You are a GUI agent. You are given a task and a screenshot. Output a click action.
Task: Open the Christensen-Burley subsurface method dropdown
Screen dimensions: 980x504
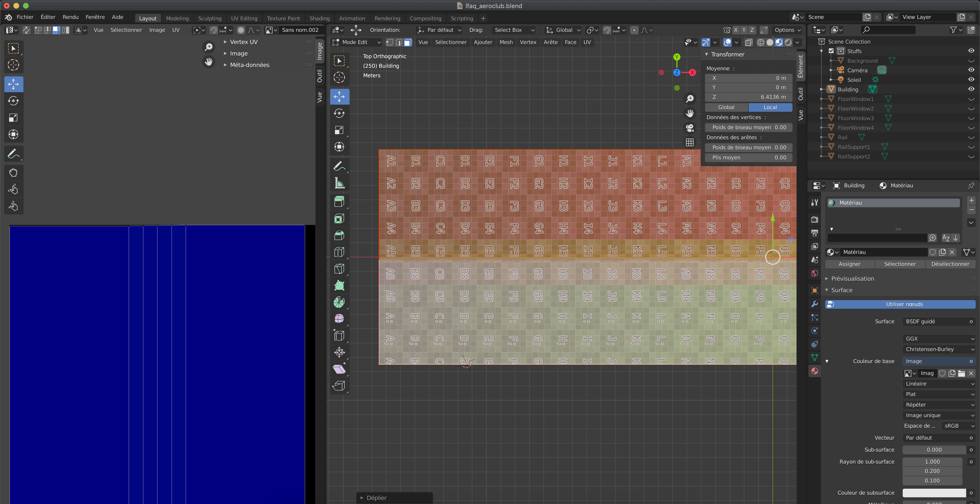click(939, 349)
